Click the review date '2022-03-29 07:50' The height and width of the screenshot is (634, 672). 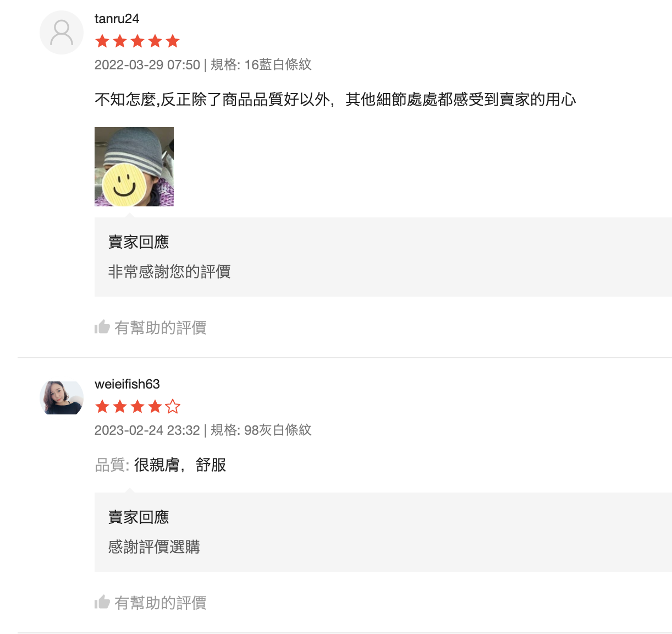(146, 64)
